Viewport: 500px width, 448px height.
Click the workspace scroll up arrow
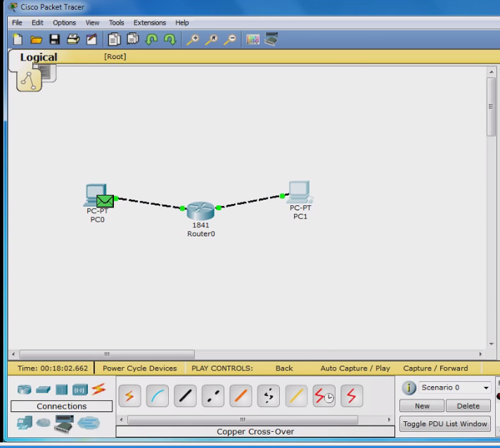(491, 72)
